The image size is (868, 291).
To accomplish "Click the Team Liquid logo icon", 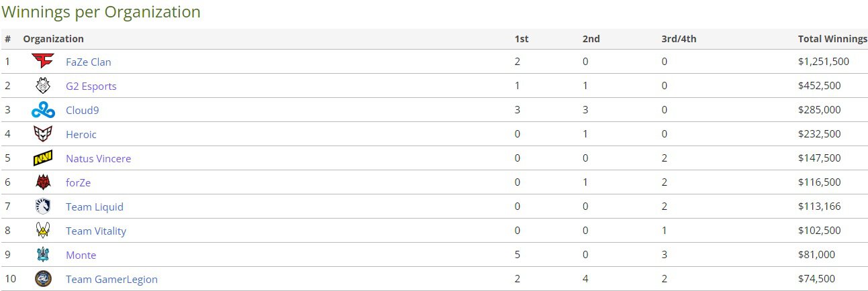I will click(43, 207).
